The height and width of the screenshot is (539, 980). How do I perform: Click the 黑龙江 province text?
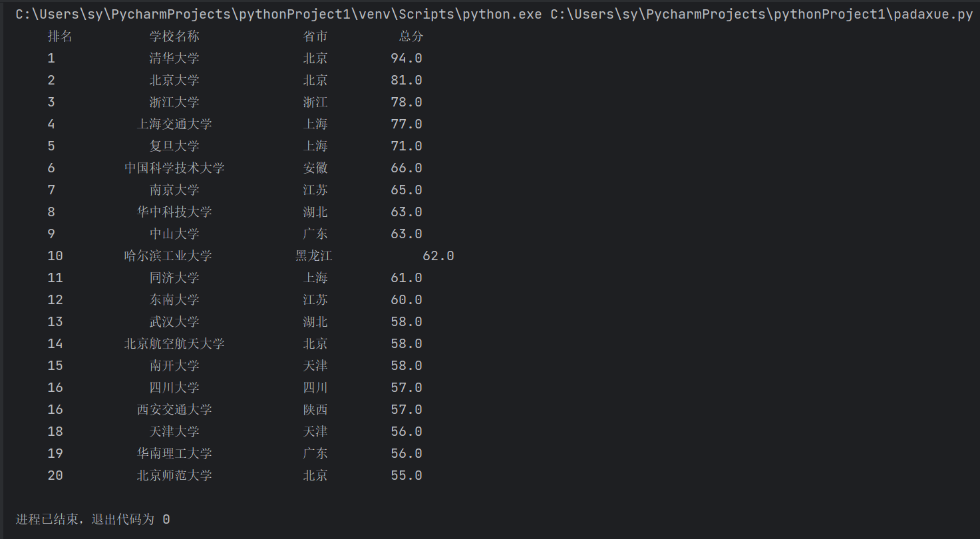point(314,256)
